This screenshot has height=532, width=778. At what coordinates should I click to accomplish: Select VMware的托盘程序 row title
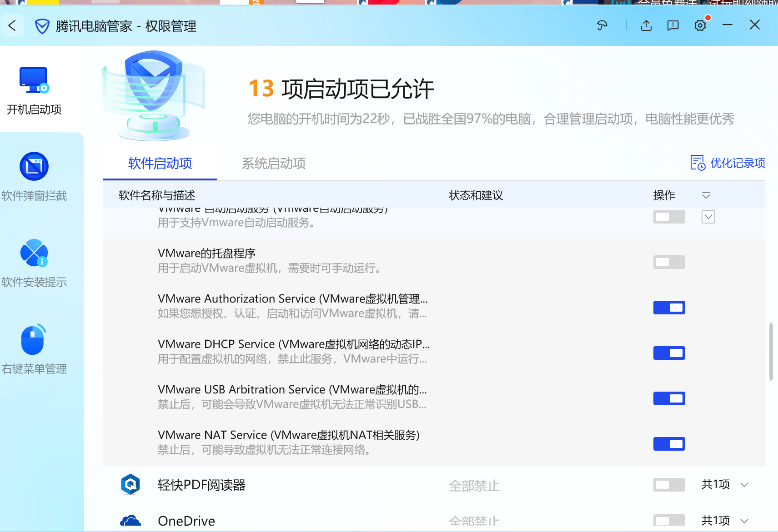[206, 253]
